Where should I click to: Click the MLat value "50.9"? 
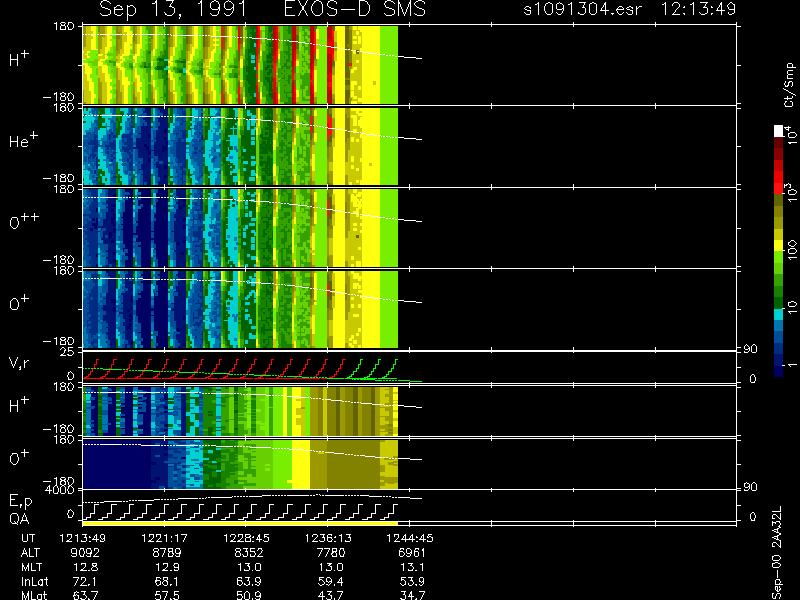249,595
